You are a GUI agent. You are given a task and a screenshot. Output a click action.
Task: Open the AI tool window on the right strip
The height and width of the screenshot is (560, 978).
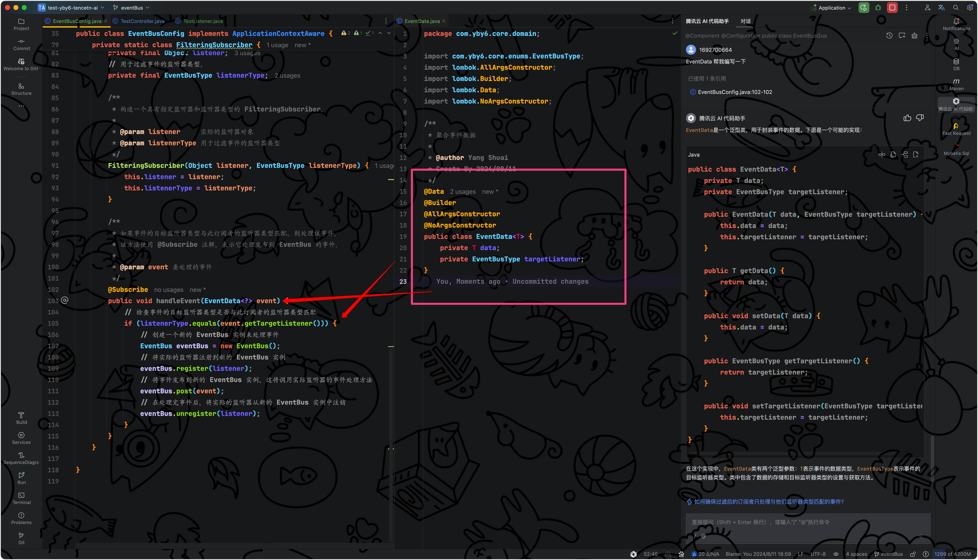[x=956, y=44]
